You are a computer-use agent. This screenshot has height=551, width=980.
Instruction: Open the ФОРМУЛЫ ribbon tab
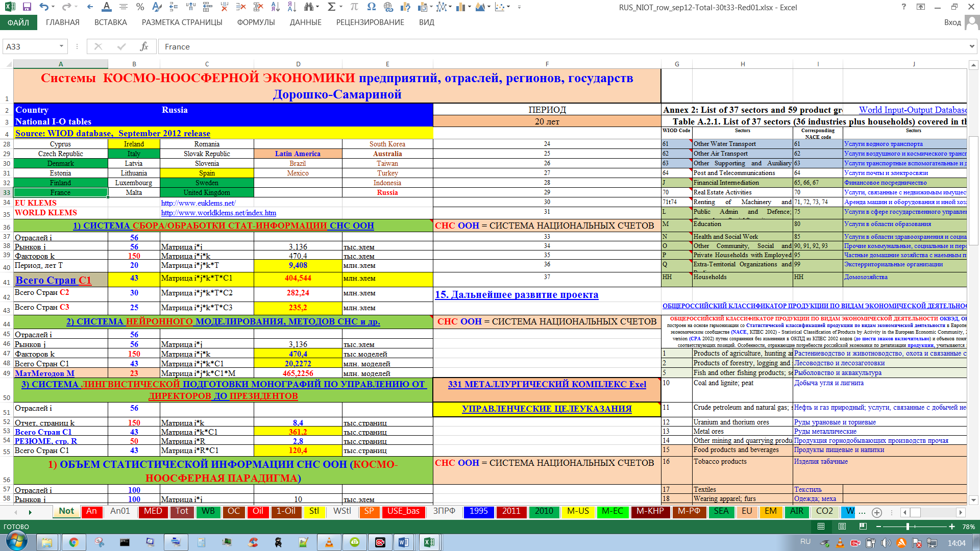click(256, 22)
